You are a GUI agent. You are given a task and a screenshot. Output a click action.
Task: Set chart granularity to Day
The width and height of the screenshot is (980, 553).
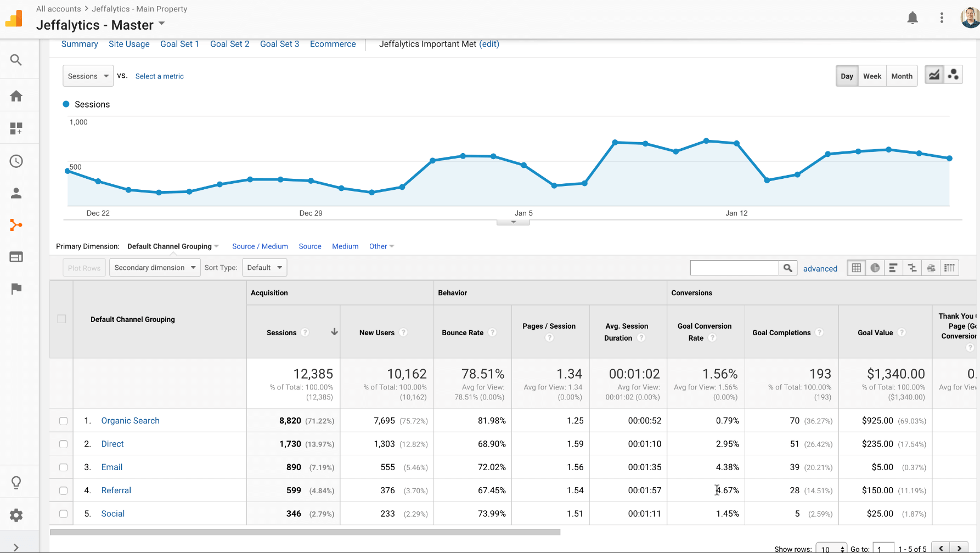pyautogui.click(x=847, y=76)
